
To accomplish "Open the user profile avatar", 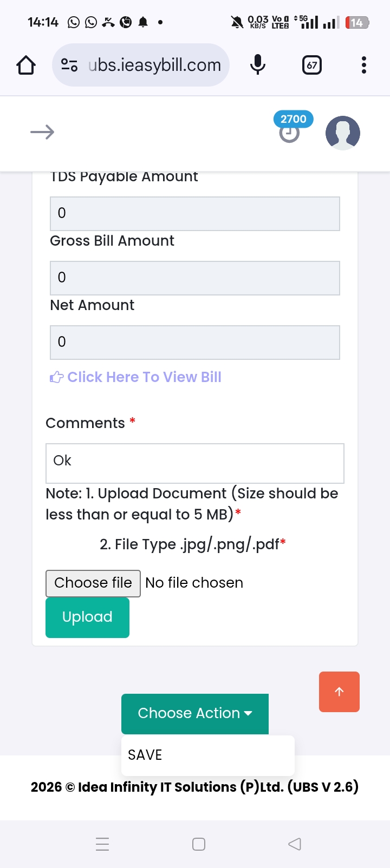I will pos(342,133).
